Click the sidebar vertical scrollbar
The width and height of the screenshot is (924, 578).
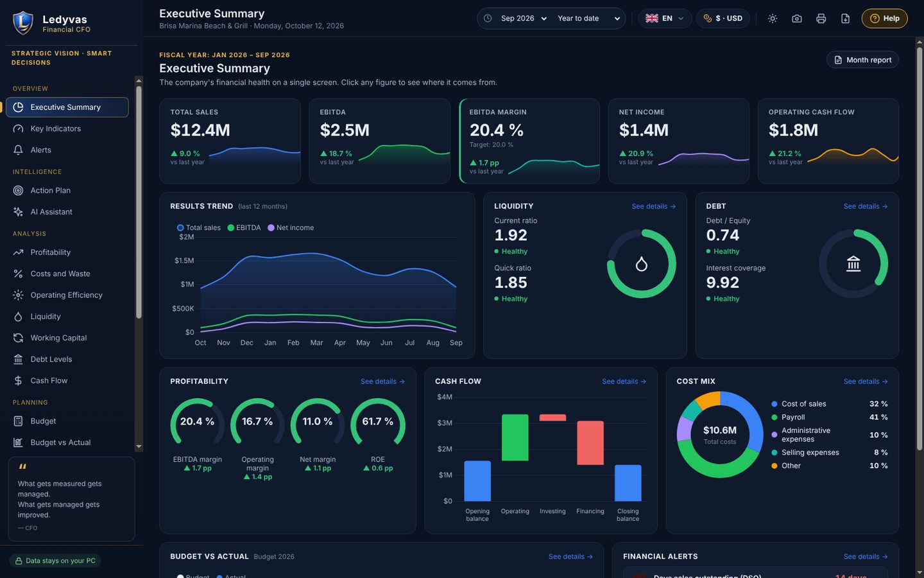[x=139, y=202]
